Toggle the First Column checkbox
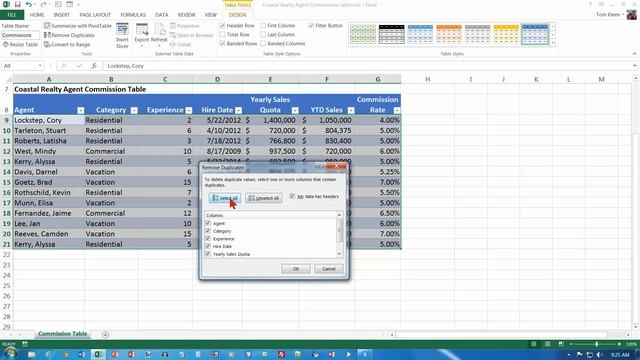Screen dimensions: 640x360 click(x=263, y=25)
